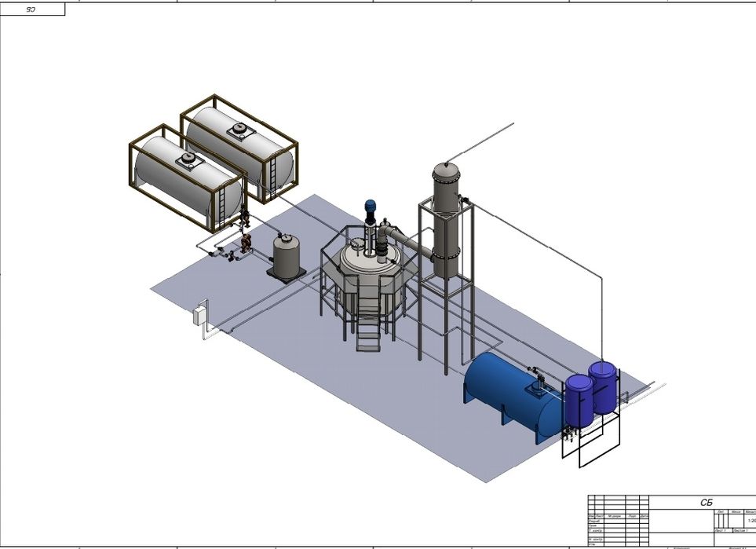Click the "Разраб" row label in title block
This screenshot has width=756, height=549.
click(594, 522)
